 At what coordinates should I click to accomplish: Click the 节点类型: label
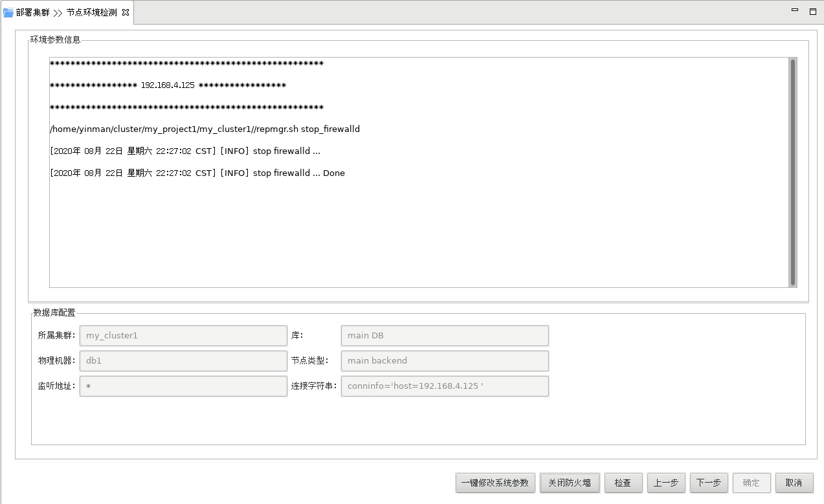tap(310, 361)
